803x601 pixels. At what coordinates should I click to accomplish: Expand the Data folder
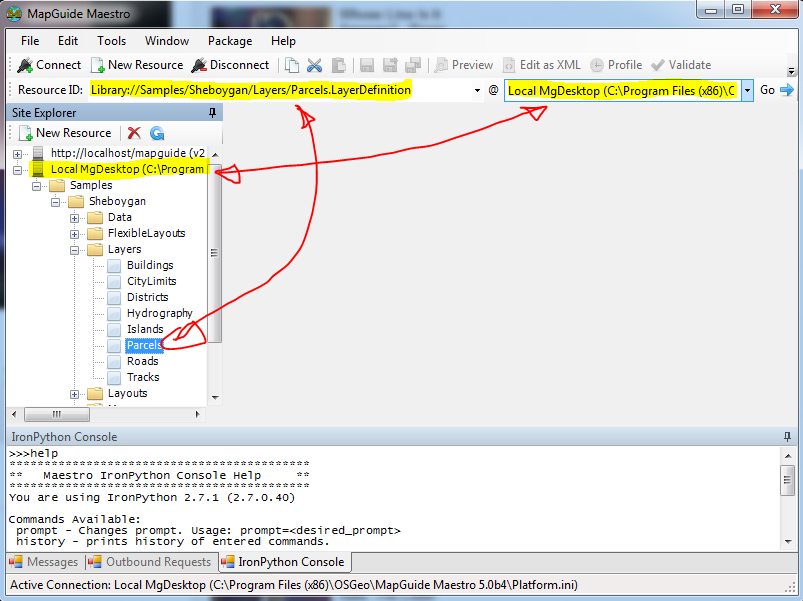click(74, 218)
